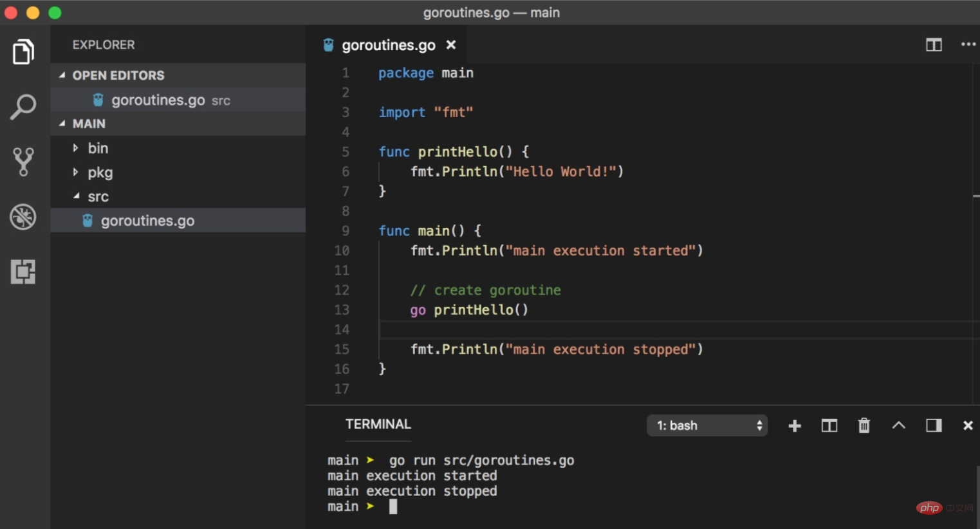Open the Debug view icon

coord(23,217)
